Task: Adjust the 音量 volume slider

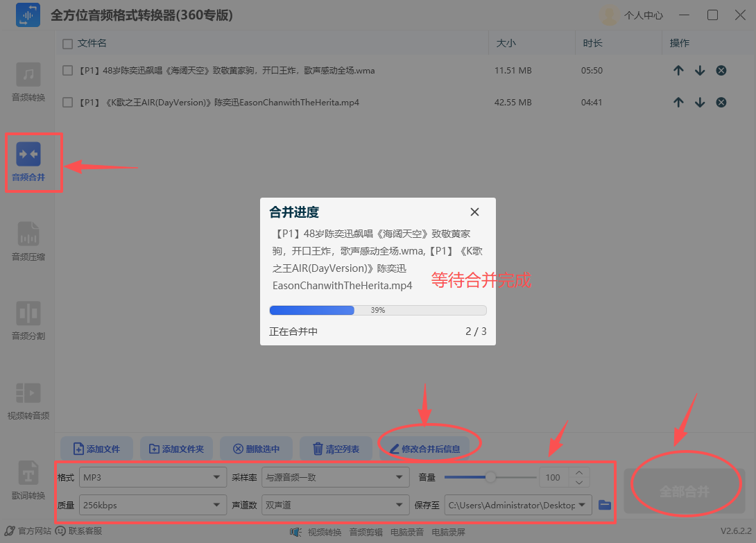Action: [x=490, y=477]
